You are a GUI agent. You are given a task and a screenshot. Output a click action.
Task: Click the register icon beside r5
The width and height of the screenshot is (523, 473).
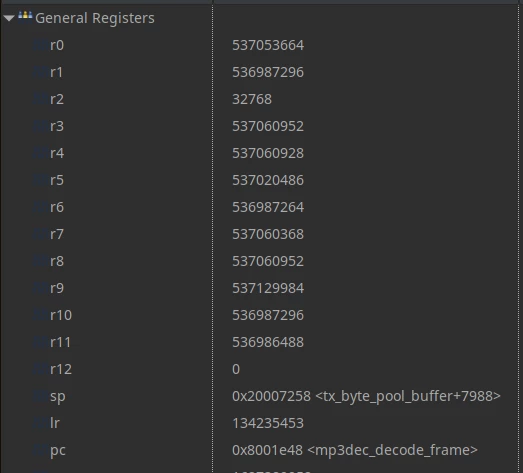(x=40, y=180)
